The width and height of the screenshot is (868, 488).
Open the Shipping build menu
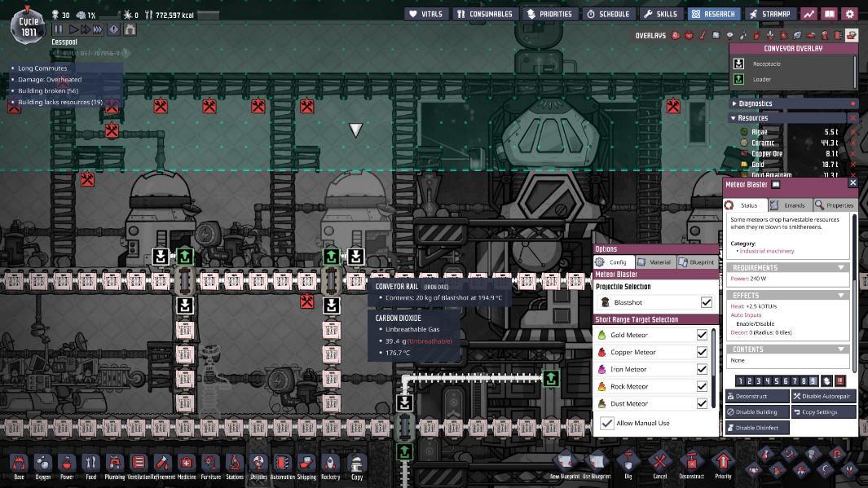[306, 465]
